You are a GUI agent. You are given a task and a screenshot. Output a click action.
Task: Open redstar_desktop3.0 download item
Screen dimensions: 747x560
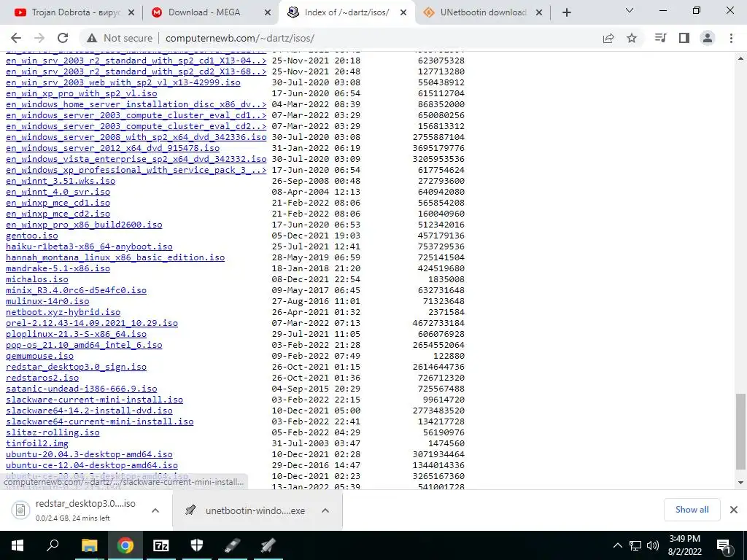(74, 510)
